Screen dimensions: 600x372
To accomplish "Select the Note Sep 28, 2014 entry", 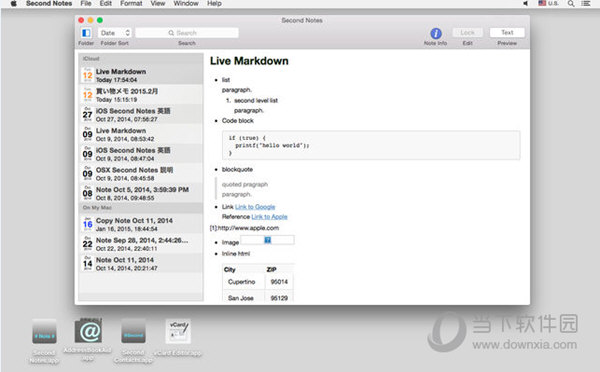I will pos(141,244).
